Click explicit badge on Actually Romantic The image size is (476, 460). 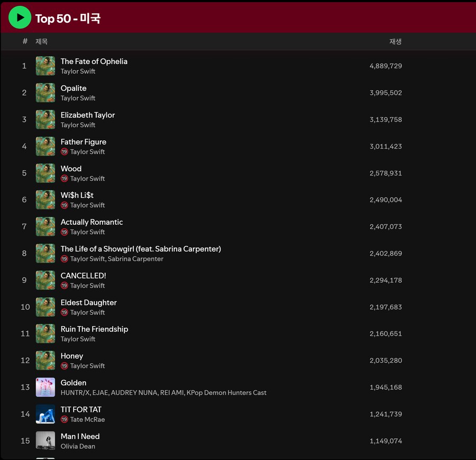pyautogui.click(x=65, y=232)
